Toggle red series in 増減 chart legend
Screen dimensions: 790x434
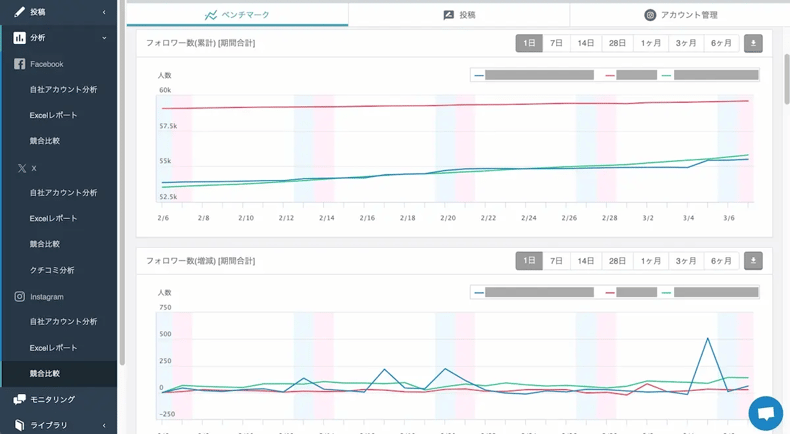pos(631,292)
